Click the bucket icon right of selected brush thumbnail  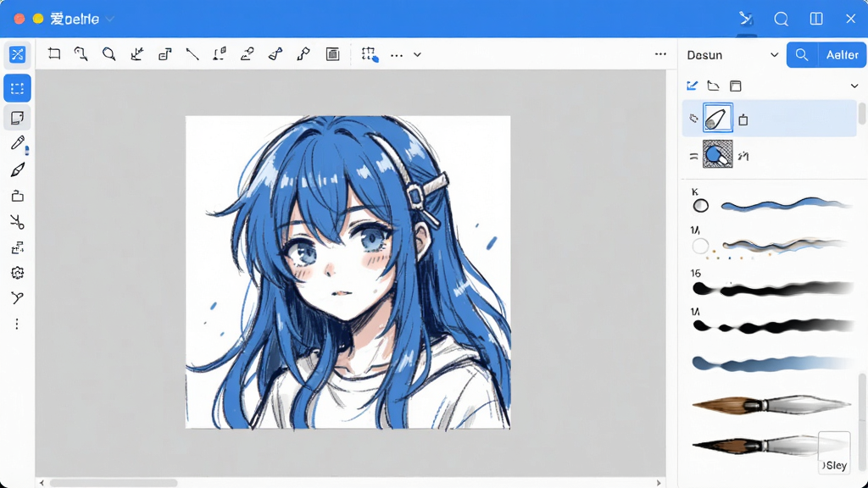[743, 119]
